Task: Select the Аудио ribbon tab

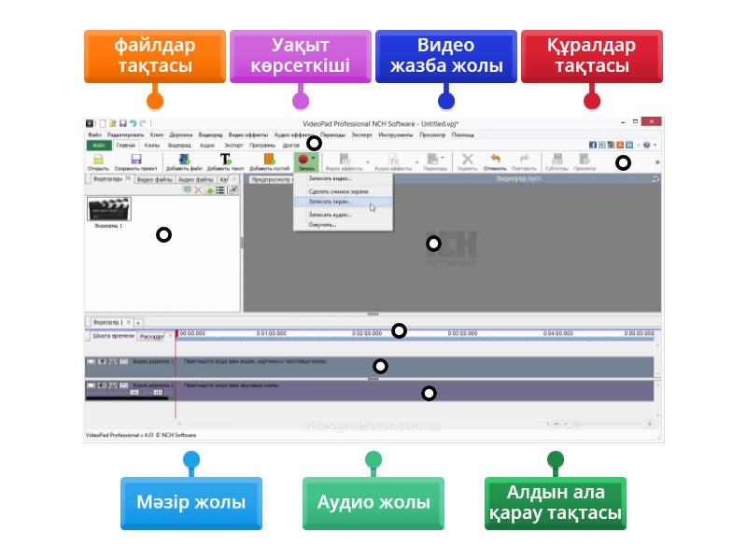Action: (x=206, y=145)
